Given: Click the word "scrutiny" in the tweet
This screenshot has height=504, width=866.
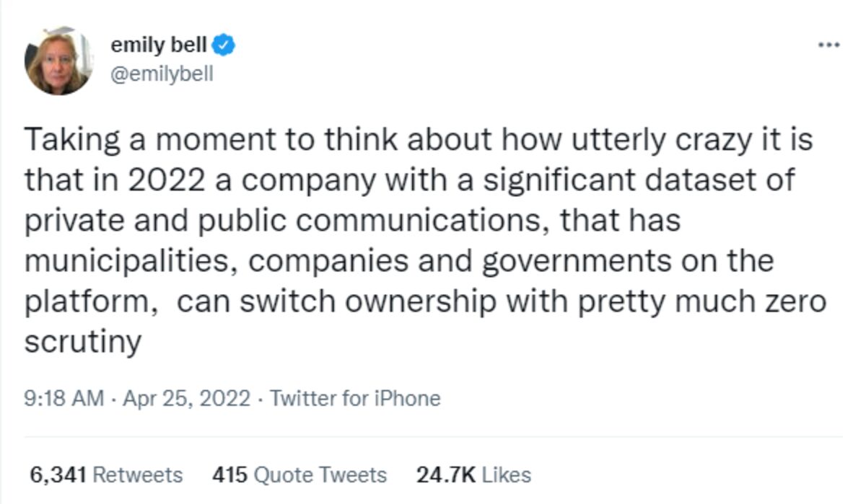Looking at the screenshot, I should [x=82, y=341].
